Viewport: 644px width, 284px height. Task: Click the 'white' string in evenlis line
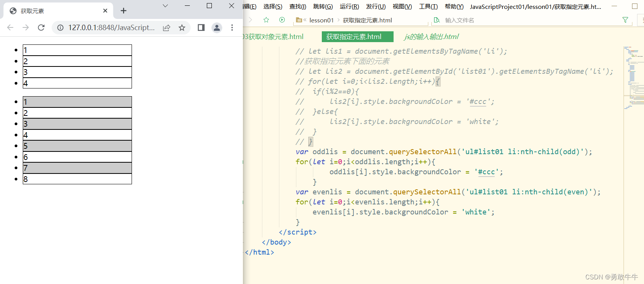(476, 212)
